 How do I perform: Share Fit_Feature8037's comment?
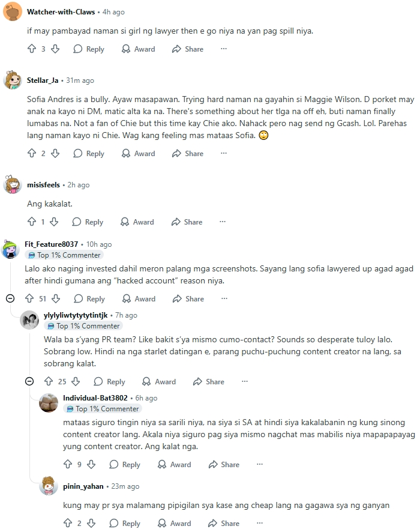[188, 299]
